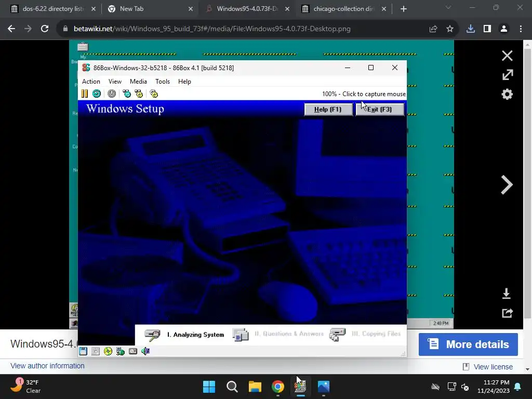This screenshot has width=532, height=399.
Task: Open media viewer settings gear
Action: click(507, 95)
